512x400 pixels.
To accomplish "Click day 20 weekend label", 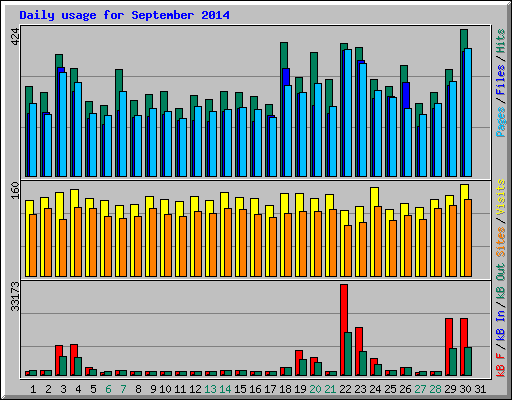I will [x=315, y=389].
